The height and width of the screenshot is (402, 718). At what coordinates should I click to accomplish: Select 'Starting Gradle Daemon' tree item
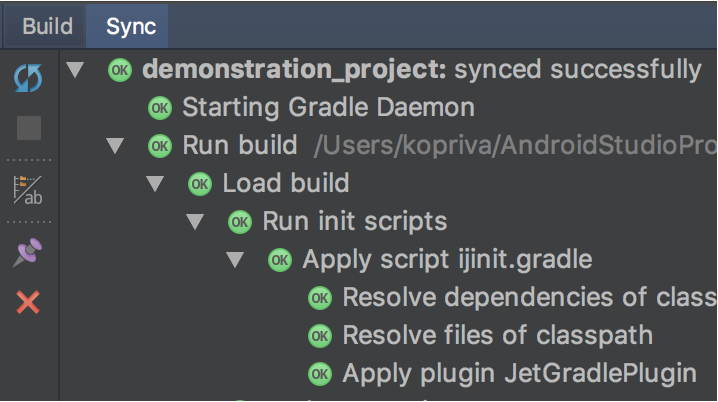click(328, 108)
